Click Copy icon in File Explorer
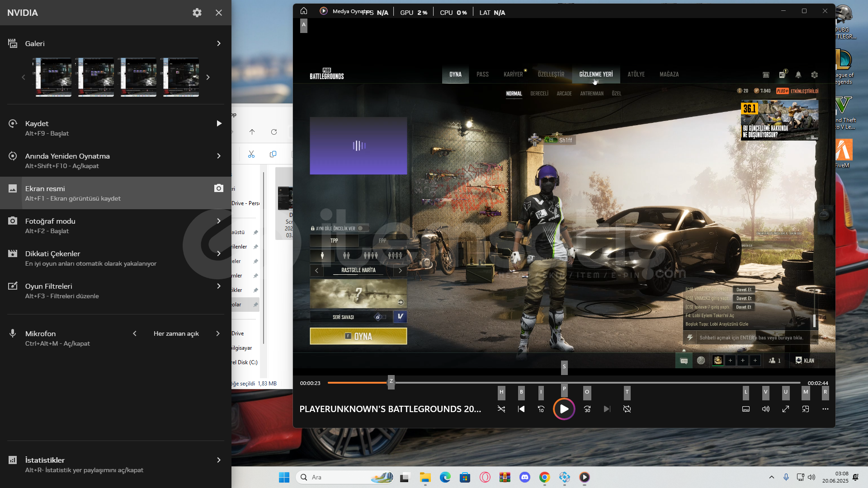 click(273, 154)
